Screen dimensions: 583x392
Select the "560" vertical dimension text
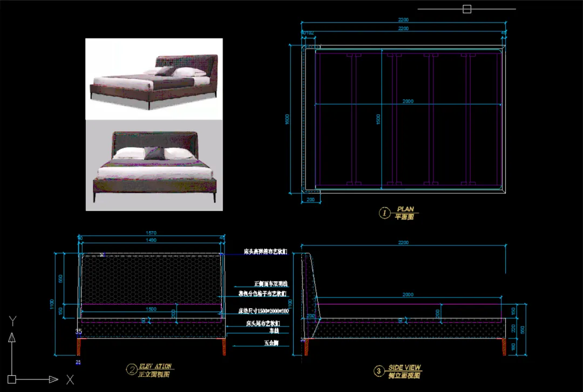coord(60,279)
